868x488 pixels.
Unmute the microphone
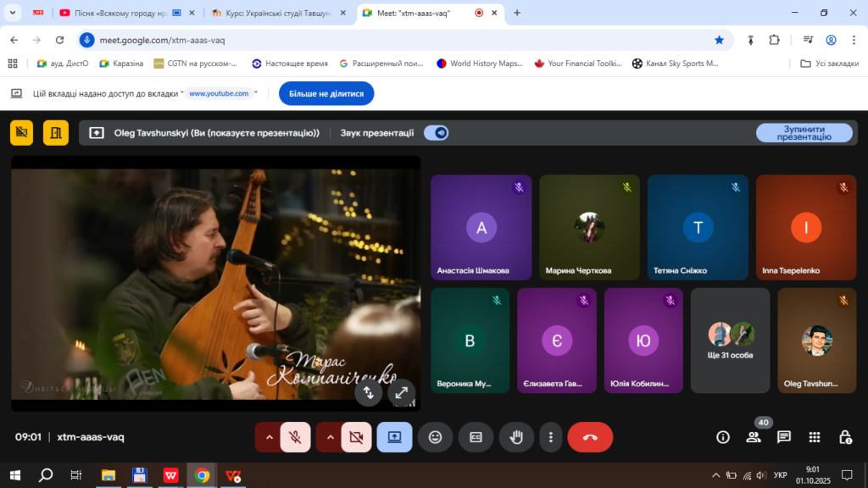tap(295, 437)
